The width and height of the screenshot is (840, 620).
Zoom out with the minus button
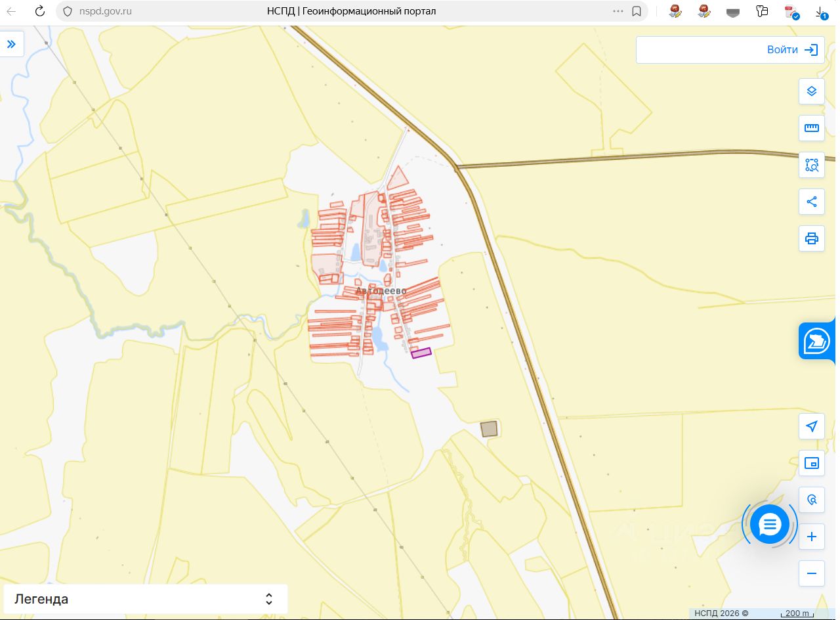pos(811,573)
